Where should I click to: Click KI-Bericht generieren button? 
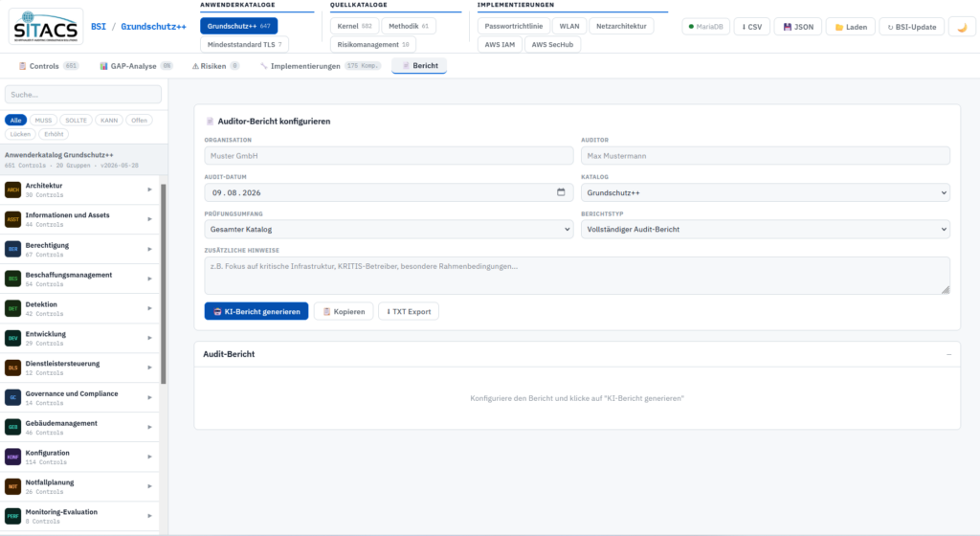point(256,311)
